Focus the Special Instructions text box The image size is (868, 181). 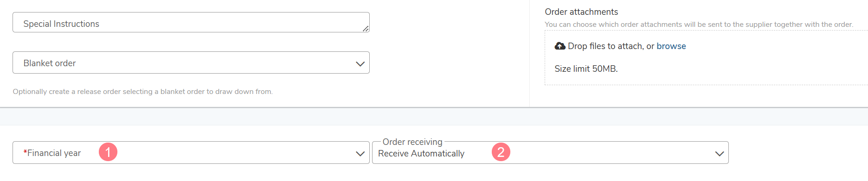tap(191, 22)
